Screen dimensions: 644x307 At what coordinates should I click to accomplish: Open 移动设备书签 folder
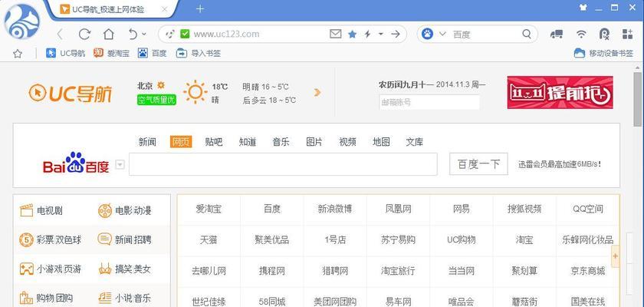pyautogui.click(x=604, y=53)
